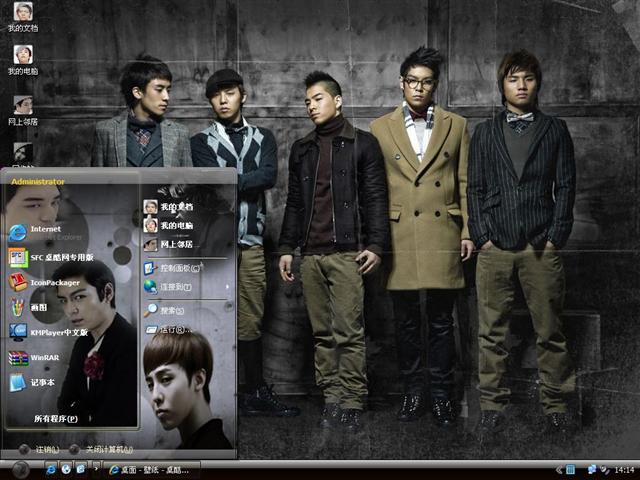The height and width of the screenshot is (480, 640).
Task: Click second quick launch browser icon
Action: pyautogui.click(x=66, y=470)
